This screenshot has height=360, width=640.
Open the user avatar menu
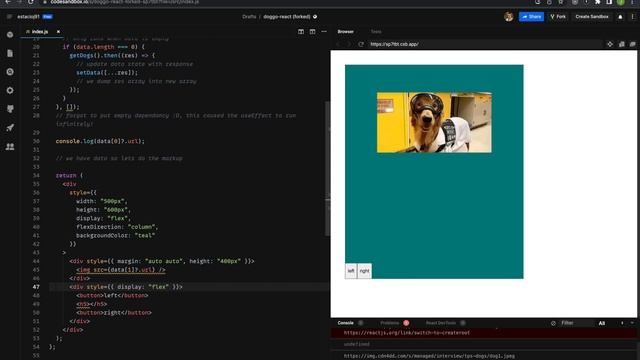[509, 17]
